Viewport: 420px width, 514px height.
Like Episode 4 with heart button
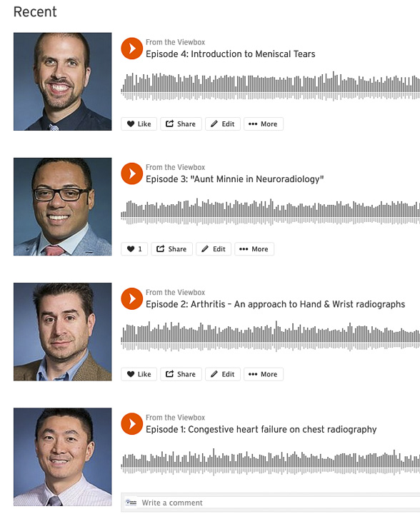[x=139, y=124]
